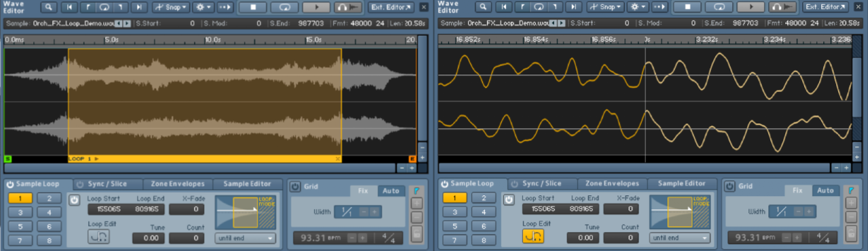Enable Loop Edit mode in left panel
Viewport: 868px width, 251px height.
(98, 236)
